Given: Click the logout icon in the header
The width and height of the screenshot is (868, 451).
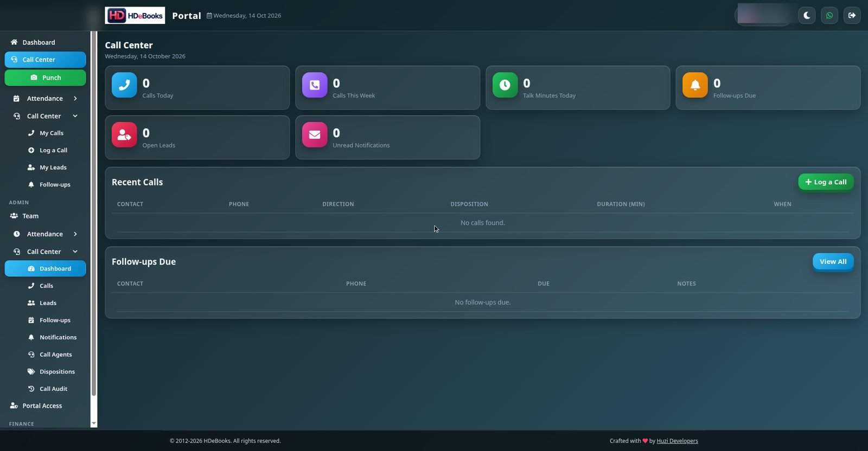Looking at the screenshot, I should [852, 15].
